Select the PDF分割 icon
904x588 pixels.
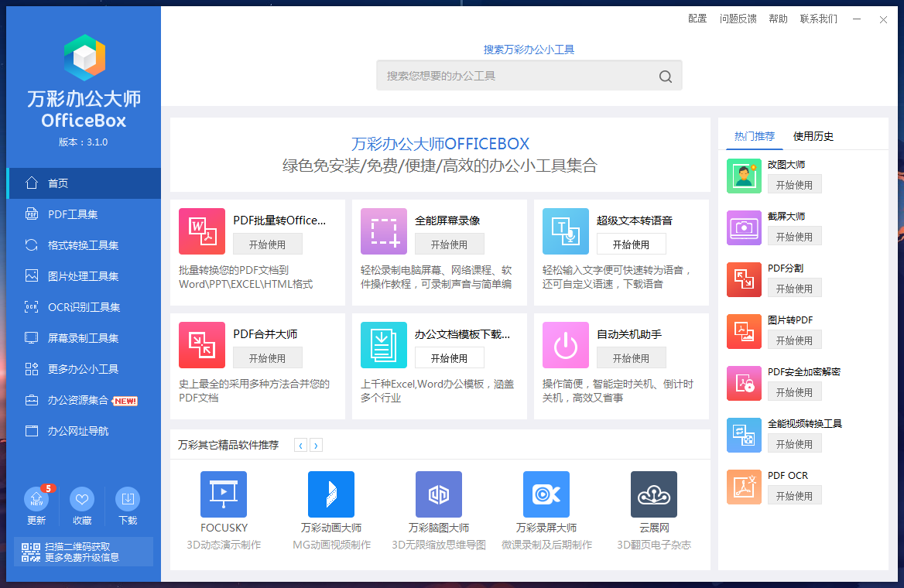coord(744,279)
